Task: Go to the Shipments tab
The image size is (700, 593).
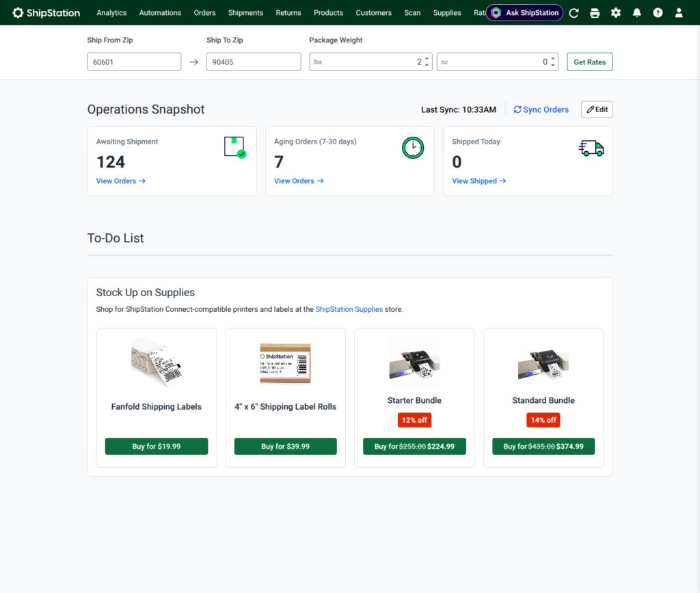Action: (245, 13)
